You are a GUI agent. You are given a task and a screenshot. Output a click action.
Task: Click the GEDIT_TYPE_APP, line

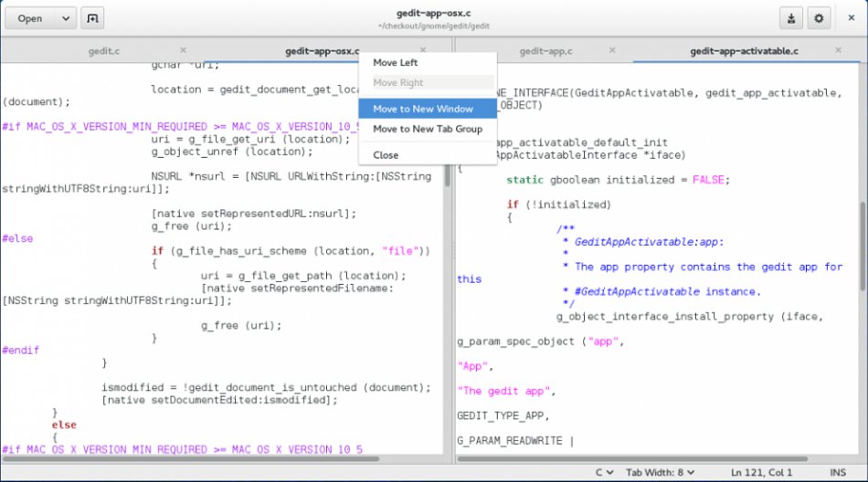pos(503,415)
